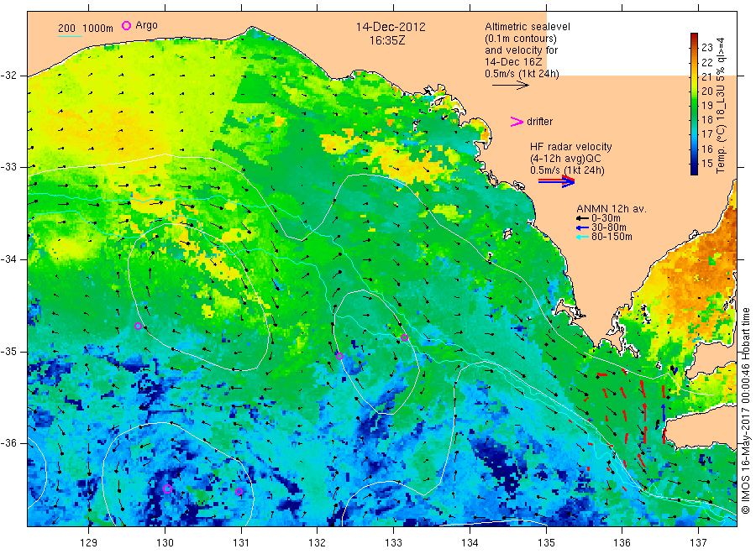Click the 23 tick label on the colorbar

pos(706,47)
